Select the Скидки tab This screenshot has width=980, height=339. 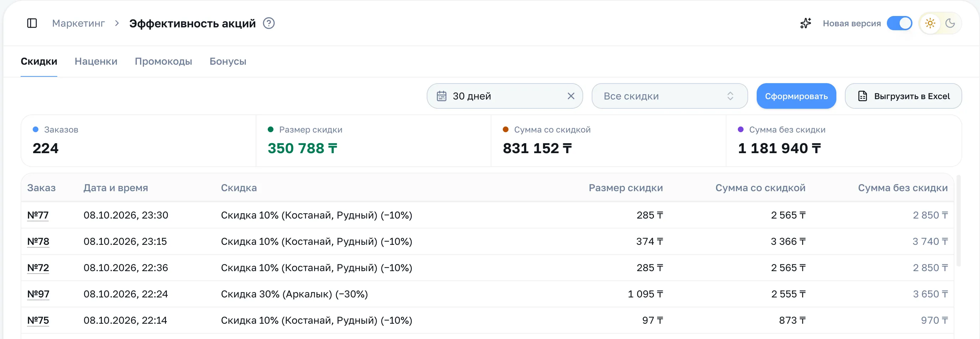39,61
